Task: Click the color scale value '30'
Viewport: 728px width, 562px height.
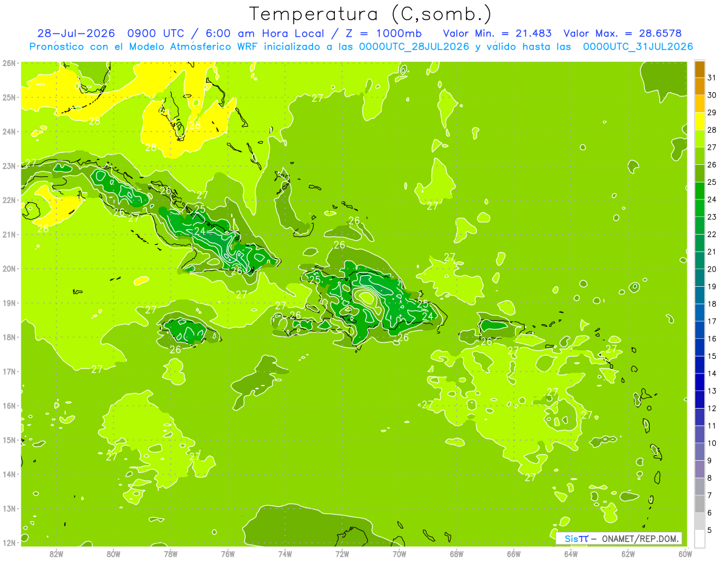Action: (712, 95)
